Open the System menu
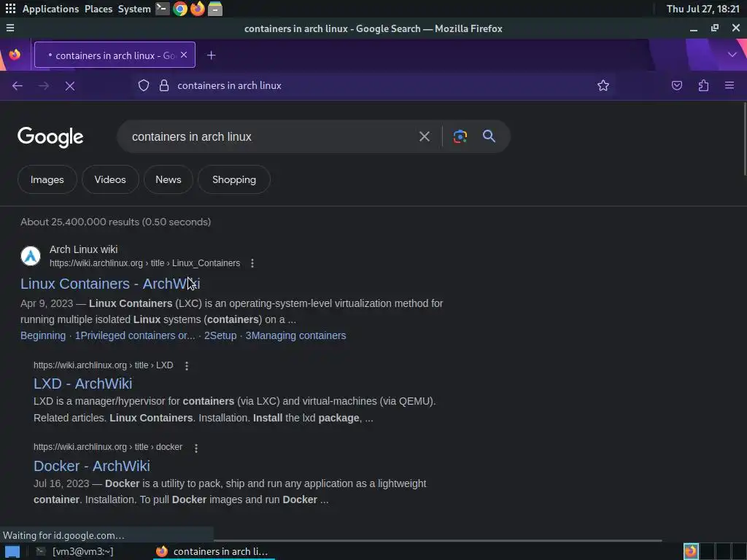The width and height of the screenshot is (747, 560). click(x=134, y=9)
